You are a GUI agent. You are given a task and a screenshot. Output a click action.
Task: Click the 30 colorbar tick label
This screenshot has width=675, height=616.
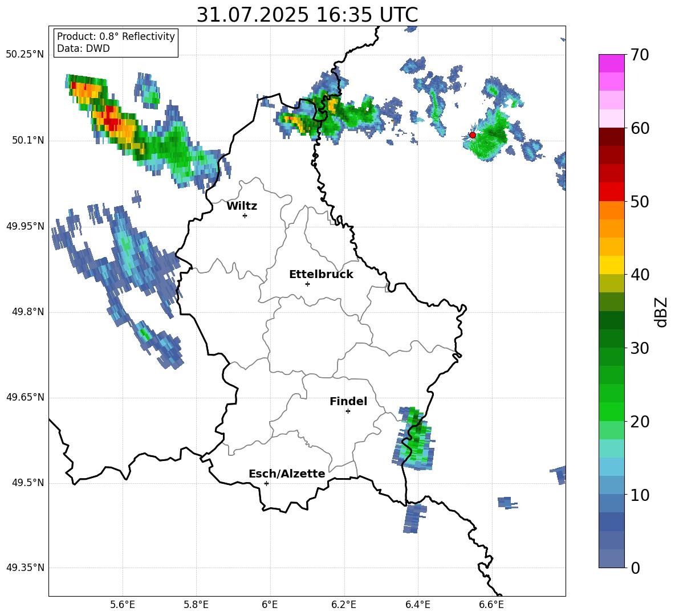coord(640,348)
